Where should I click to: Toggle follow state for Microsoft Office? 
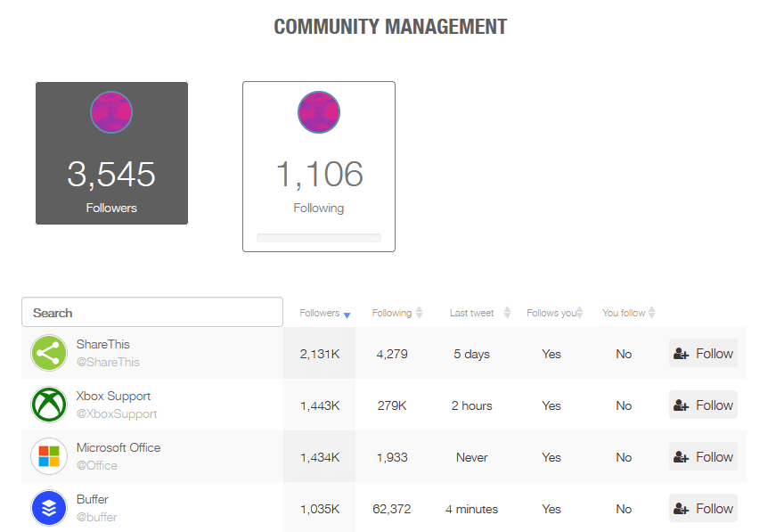pyautogui.click(x=703, y=455)
